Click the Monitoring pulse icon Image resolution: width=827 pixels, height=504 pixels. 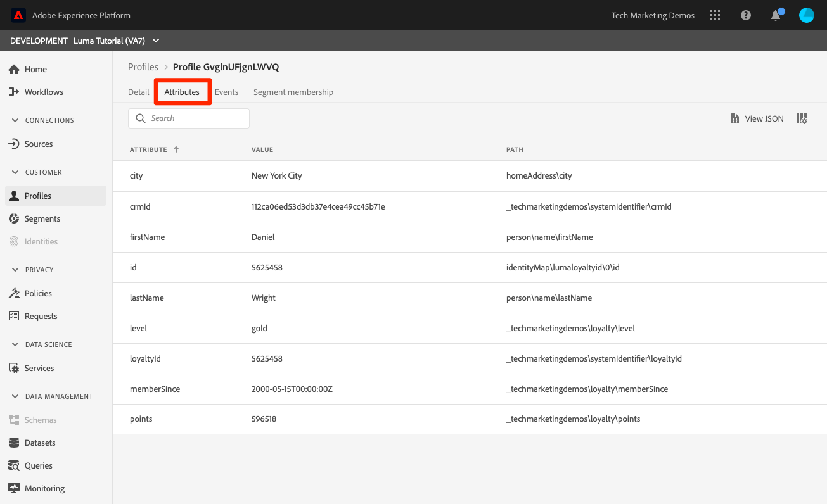(14, 488)
